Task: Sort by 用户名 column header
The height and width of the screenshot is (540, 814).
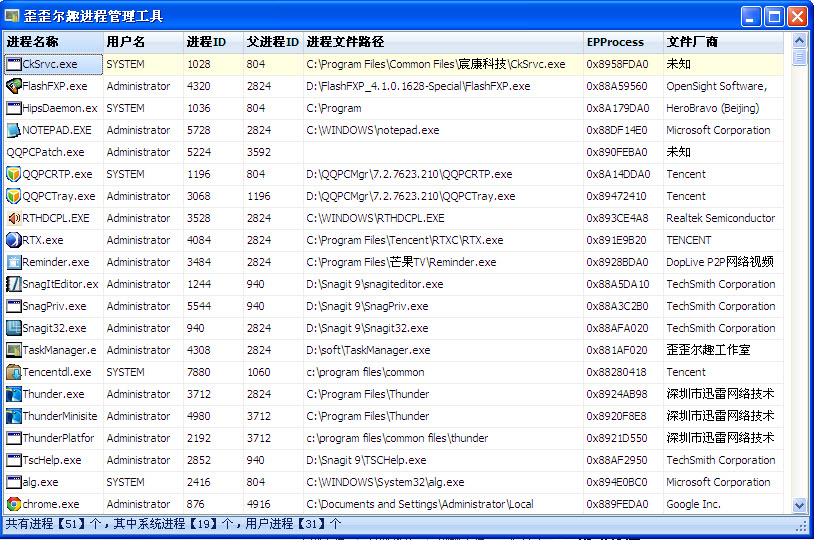Action: click(143, 42)
